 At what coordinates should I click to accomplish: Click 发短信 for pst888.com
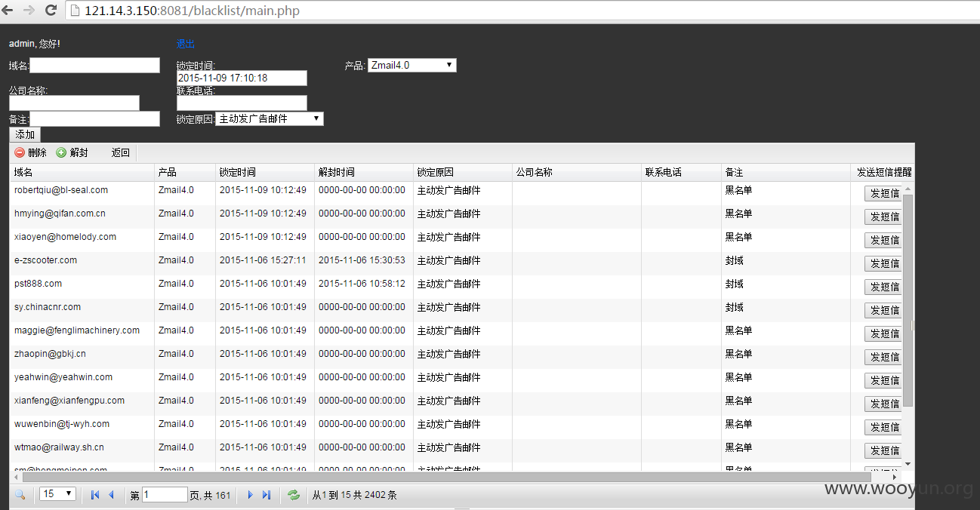883,287
